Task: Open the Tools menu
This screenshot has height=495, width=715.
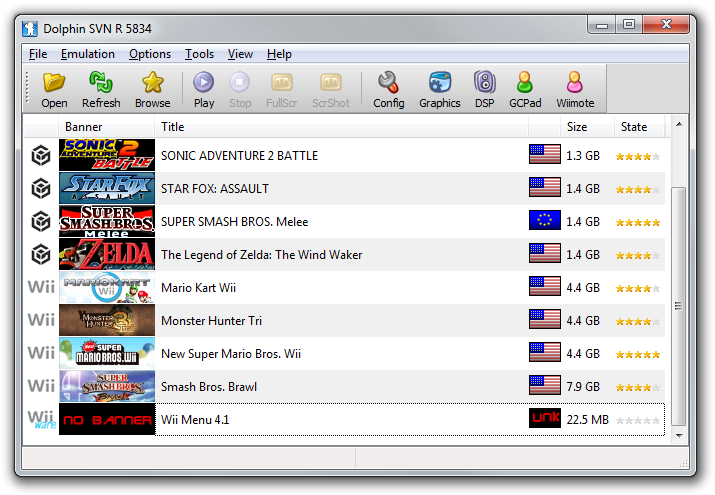Action: point(199,54)
